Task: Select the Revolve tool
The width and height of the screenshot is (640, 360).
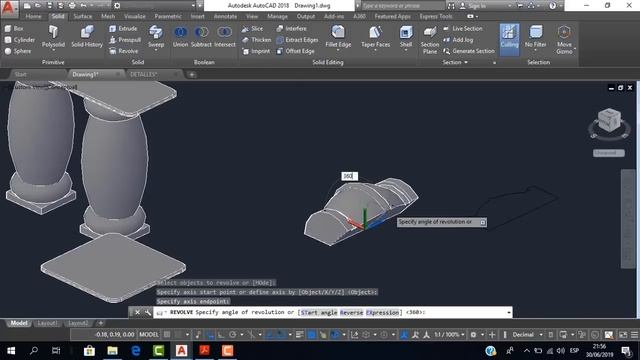Action: point(124,51)
